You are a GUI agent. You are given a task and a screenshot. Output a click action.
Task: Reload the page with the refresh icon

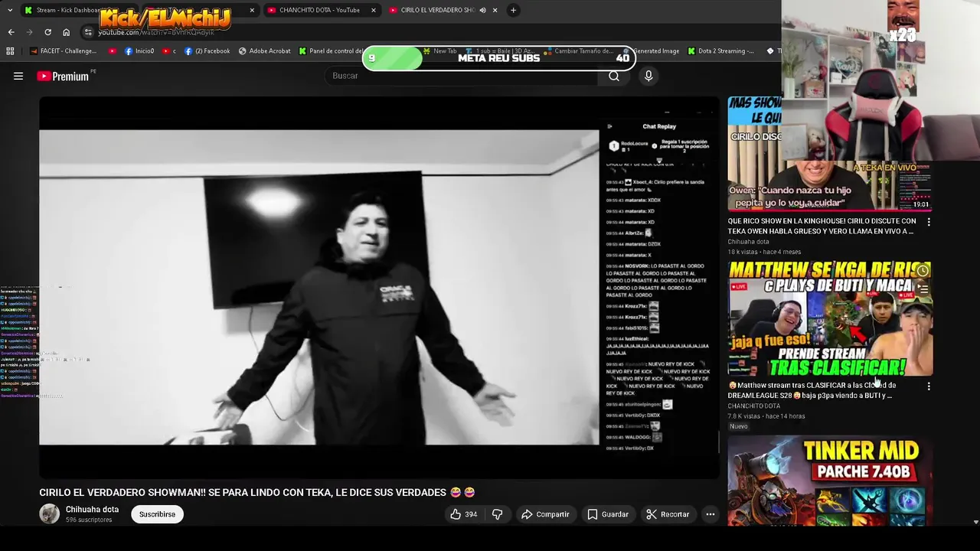point(47,32)
